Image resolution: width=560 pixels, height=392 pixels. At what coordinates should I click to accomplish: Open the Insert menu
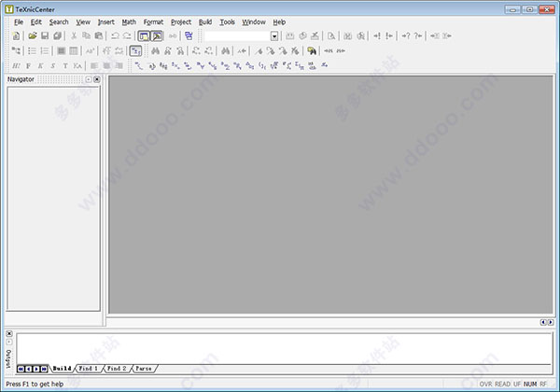(x=106, y=22)
